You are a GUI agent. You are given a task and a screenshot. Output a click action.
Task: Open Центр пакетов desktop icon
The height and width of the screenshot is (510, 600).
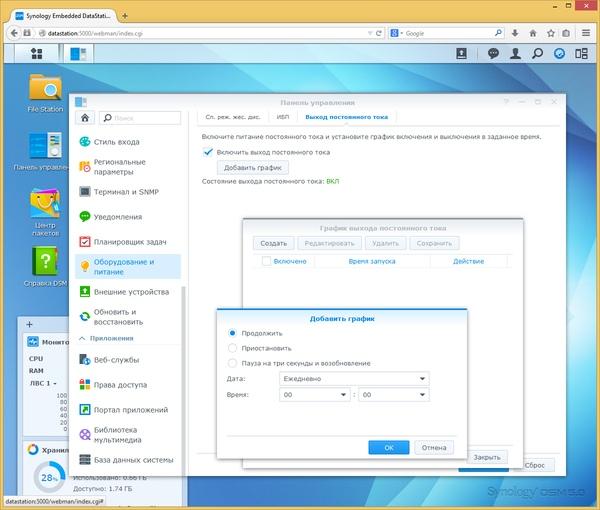coord(45,212)
